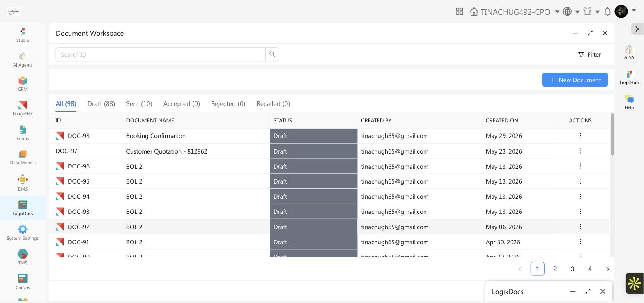Image resolution: width=644 pixels, height=303 pixels.
Task: Go to Forms module
Action: (x=23, y=133)
